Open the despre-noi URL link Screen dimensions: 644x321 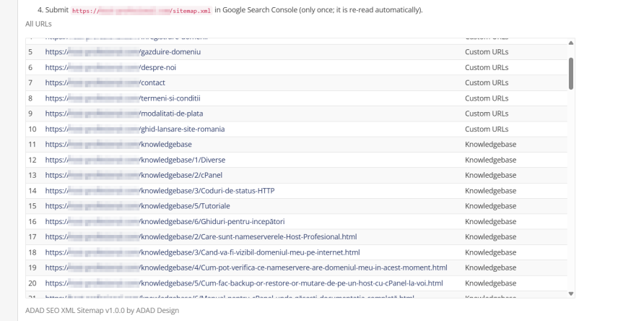pyautogui.click(x=110, y=67)
